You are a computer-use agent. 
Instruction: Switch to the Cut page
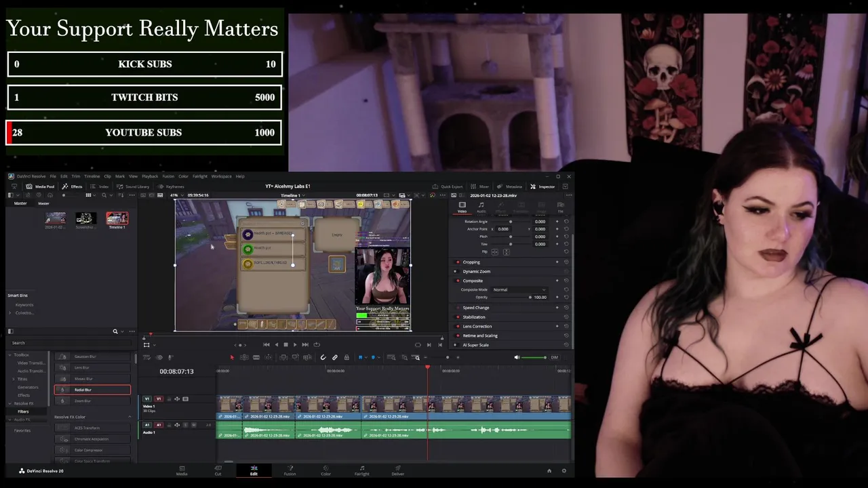pyautogui.click(x=218, y=470)
